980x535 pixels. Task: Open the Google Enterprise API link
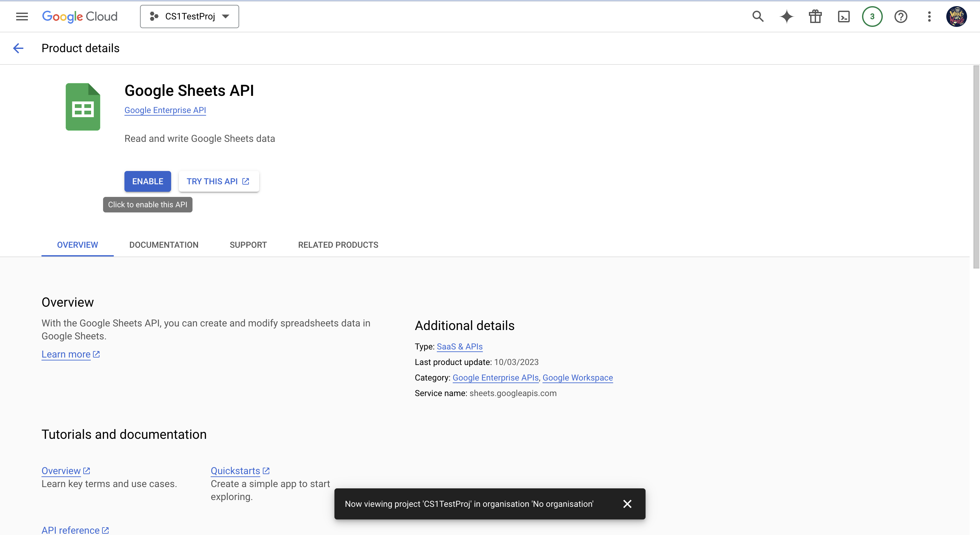click(165, 110)
